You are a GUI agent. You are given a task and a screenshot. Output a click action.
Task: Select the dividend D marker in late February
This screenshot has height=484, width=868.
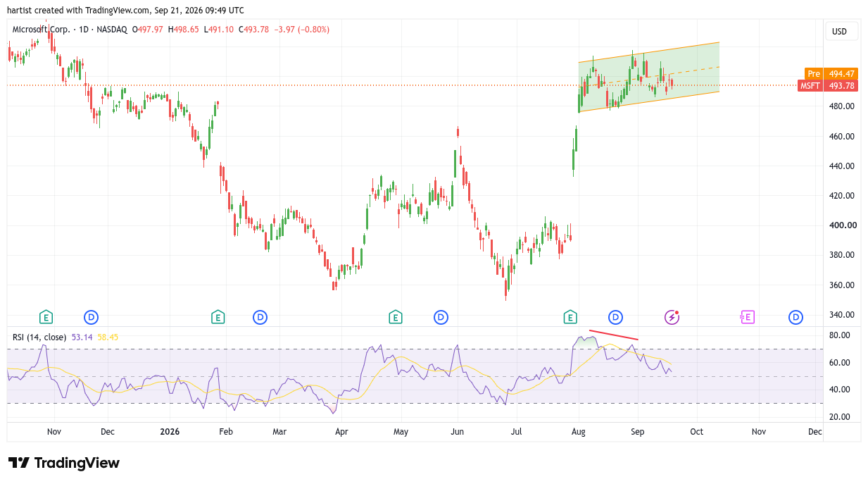coord(260,317)
